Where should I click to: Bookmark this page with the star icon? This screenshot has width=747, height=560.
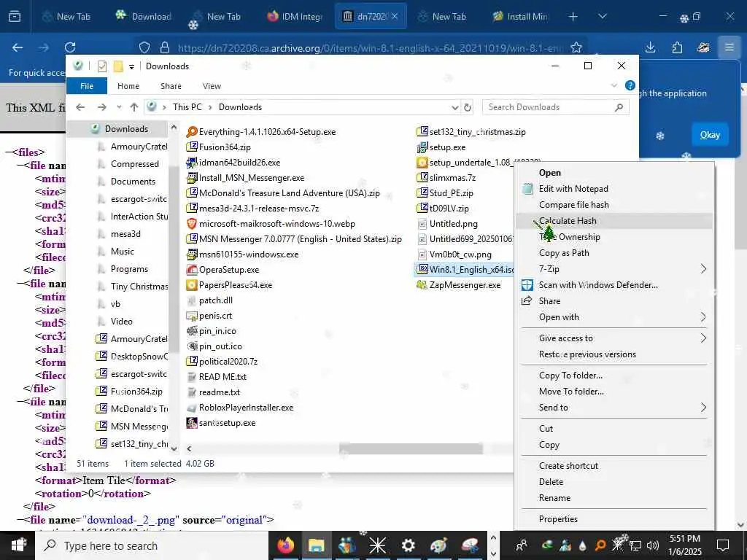[x=576, y=47]
